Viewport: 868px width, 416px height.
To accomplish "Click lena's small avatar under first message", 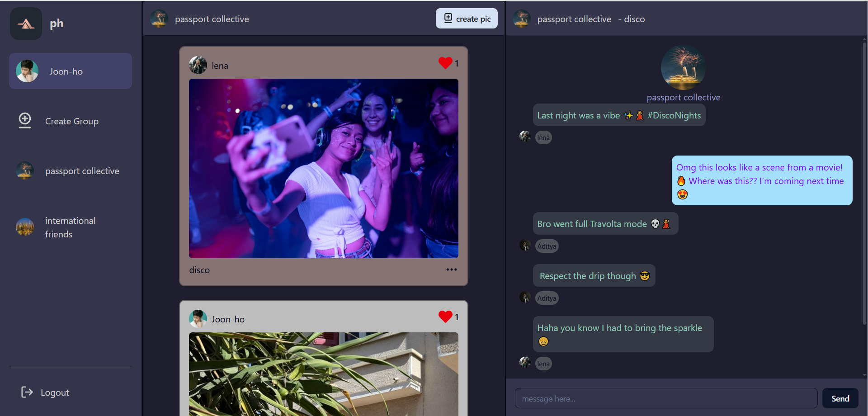I will point(525,136).
